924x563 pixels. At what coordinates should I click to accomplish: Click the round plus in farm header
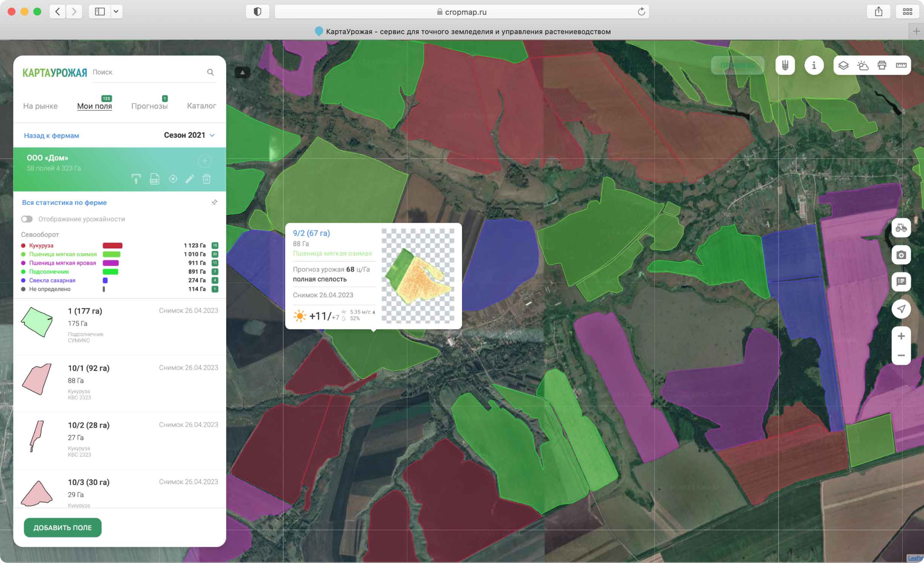[205, 161]
